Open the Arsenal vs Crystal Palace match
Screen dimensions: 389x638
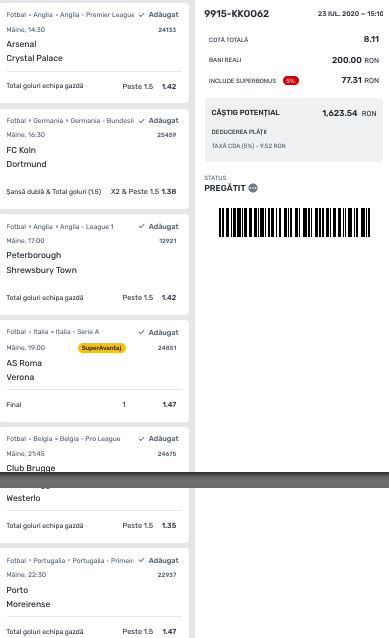[x=35, y=51]
